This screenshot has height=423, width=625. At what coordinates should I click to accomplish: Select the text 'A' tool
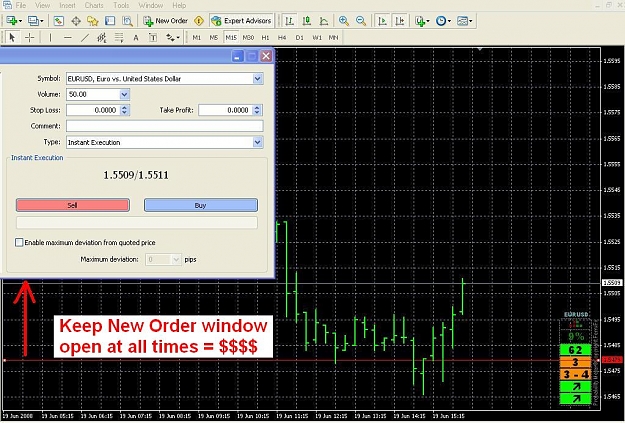(136, 37)
